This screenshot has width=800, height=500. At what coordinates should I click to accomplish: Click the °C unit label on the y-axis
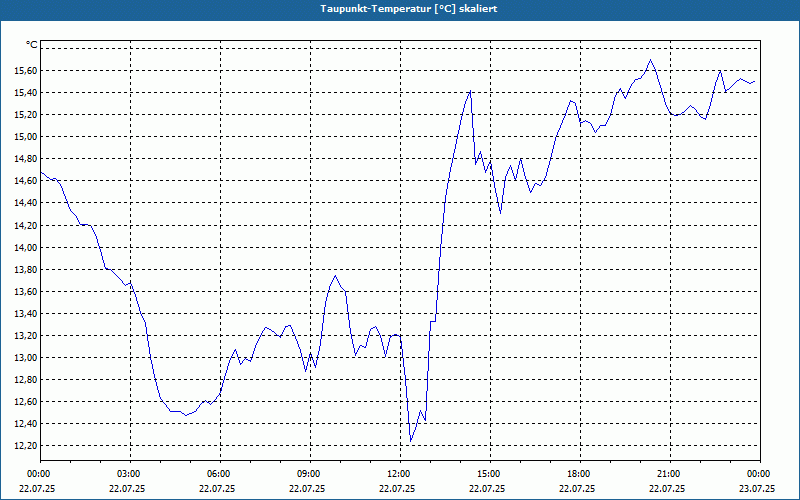32,45
